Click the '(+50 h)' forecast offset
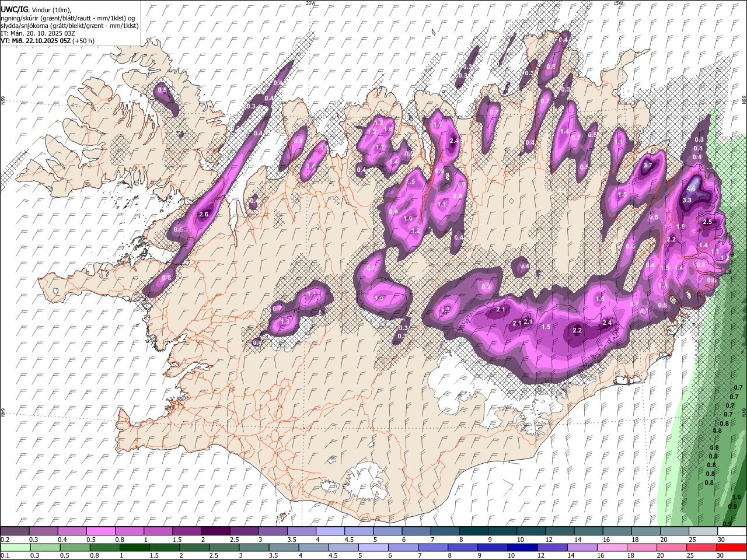 pos(83,41)
